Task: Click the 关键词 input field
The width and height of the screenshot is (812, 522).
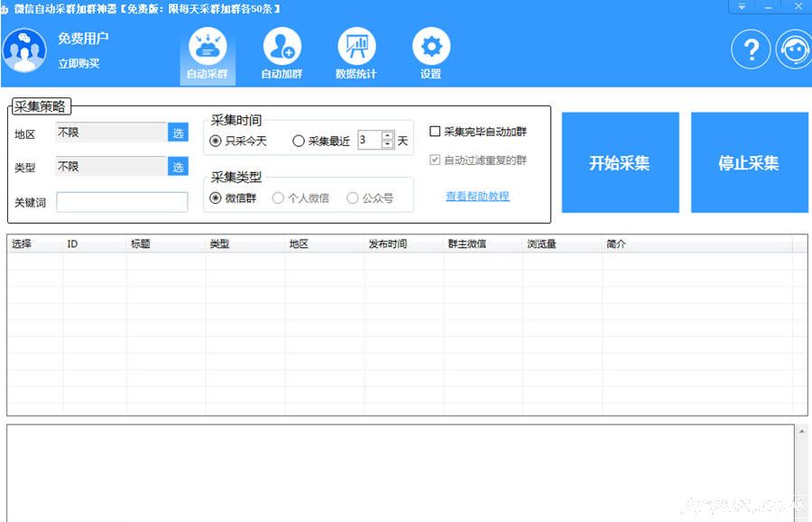Action: pyautogui.click(x=122, y=202)
